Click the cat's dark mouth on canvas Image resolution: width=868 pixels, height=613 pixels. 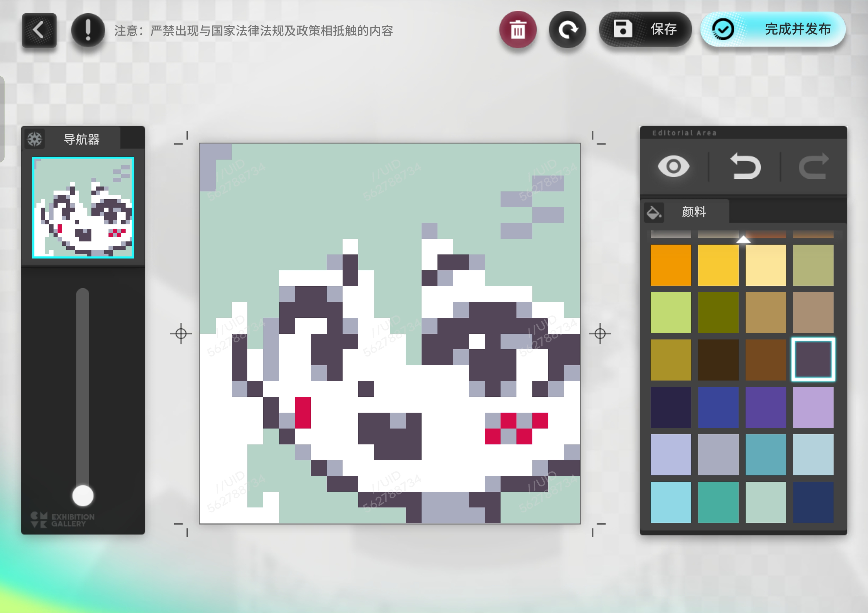click(390, 436)
